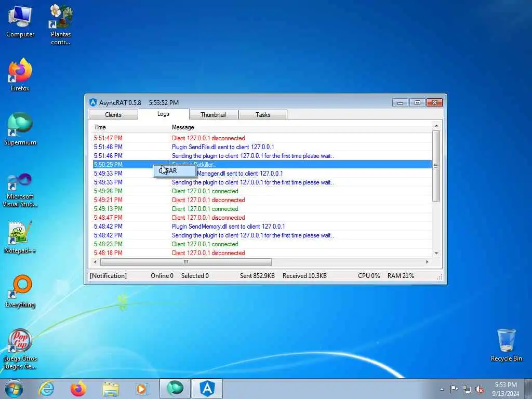Launch Notepad++ from the desktop
532x399 pixels.
[20, 237]
